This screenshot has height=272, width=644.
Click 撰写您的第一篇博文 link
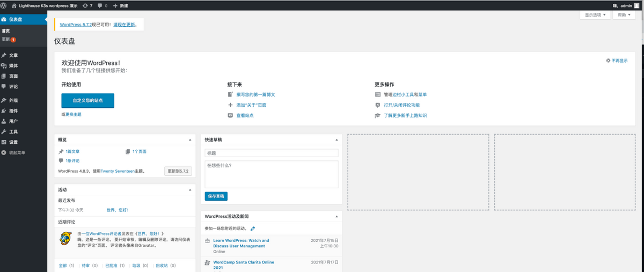coord(256,94)
